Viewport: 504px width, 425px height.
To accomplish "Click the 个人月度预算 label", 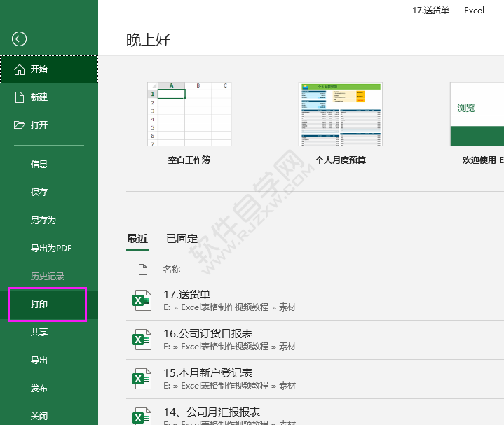I will pyautogui.click(x=341, y=160).
